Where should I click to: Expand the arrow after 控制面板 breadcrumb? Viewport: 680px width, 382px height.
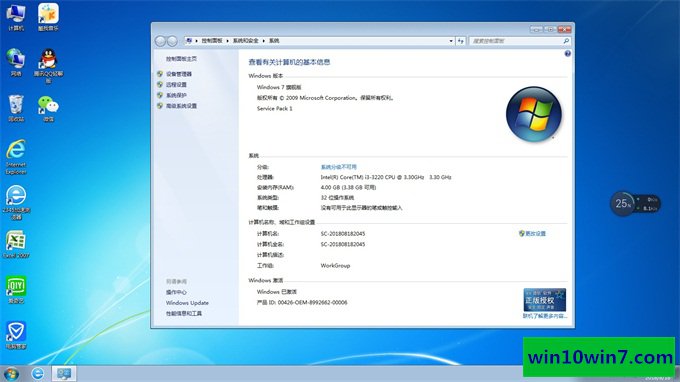227,41
